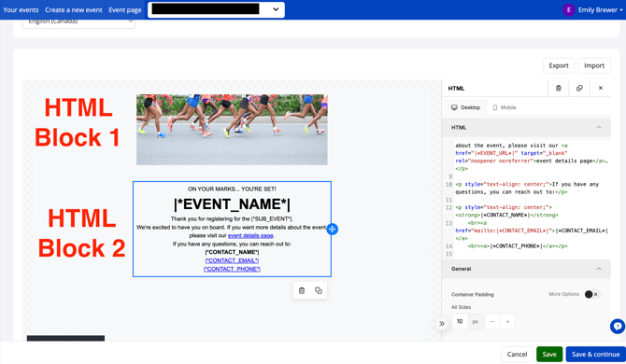Switch to the Desktop view tab

click(465, 107)
